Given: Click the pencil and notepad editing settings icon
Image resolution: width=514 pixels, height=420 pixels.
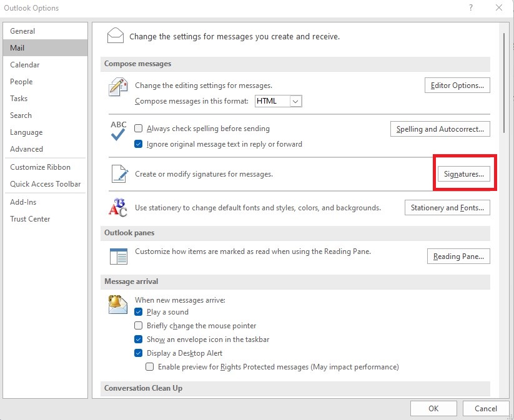Looking at the screenshot, I should coord(117,89).
